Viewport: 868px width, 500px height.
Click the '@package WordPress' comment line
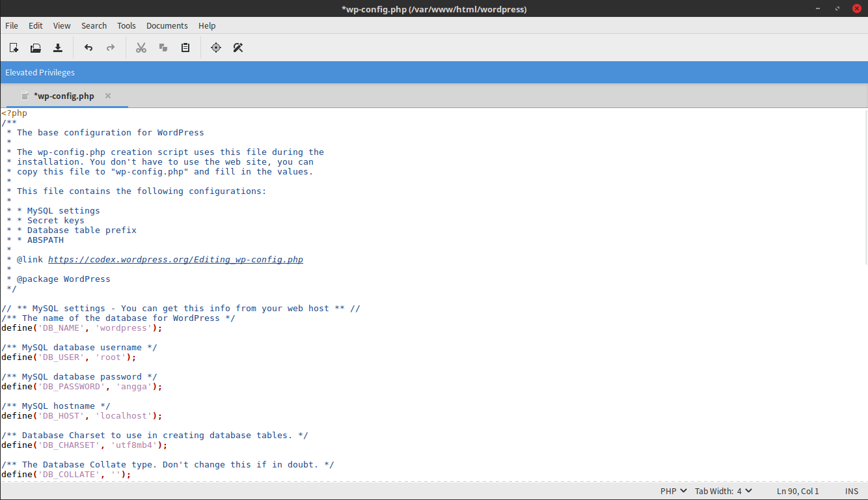(59, 279)
